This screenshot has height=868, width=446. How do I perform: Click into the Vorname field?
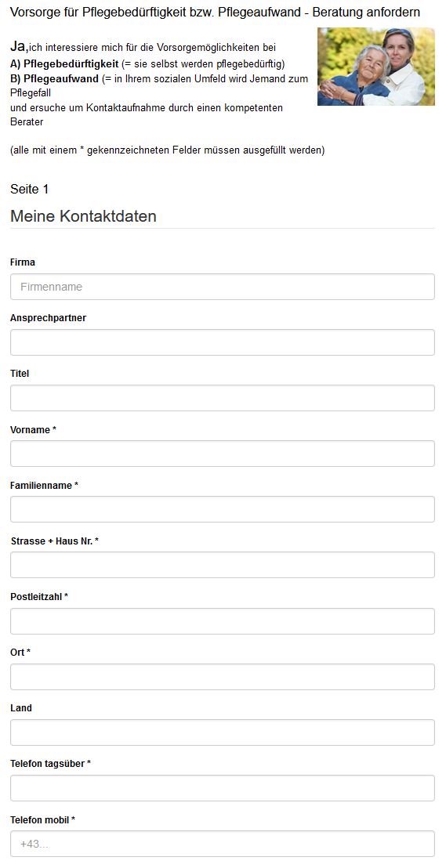click(x=222, y=454)
